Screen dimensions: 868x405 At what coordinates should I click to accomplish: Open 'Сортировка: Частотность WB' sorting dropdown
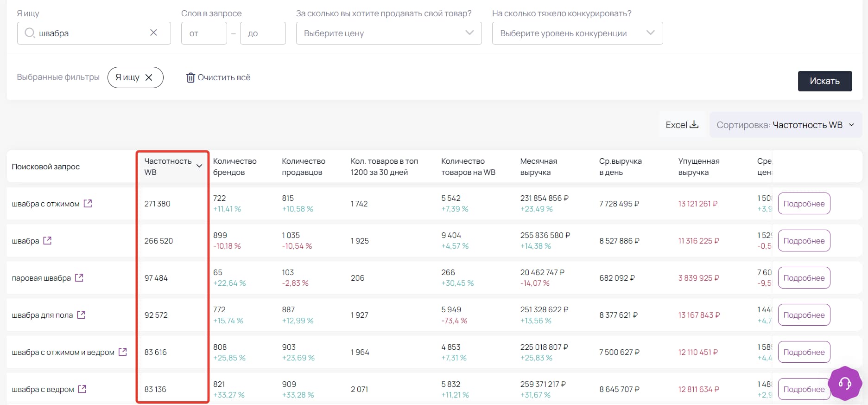[785, 125]
